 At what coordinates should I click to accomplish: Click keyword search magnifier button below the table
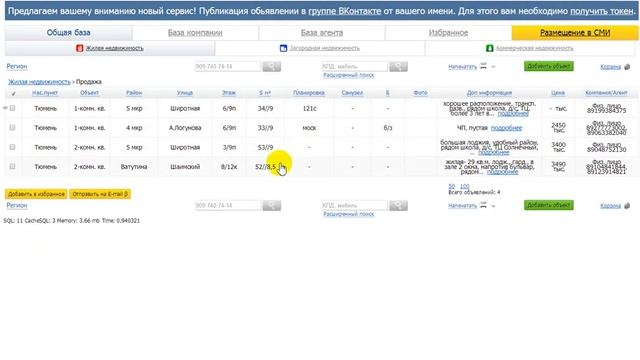398,205
